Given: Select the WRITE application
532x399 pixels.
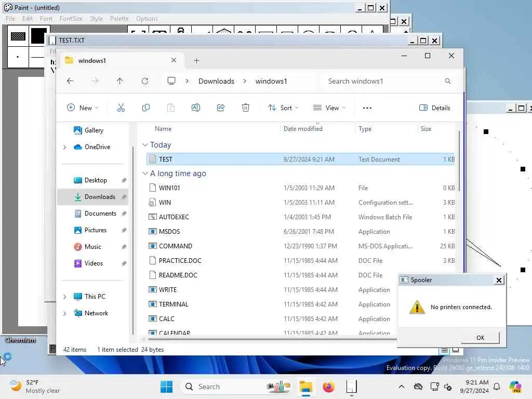Looking at the screenshot, I should tap(271, 290).
